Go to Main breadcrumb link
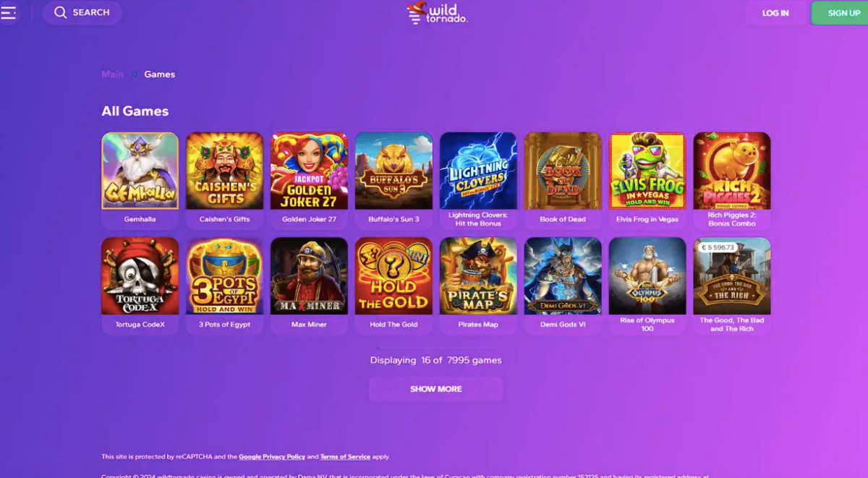Image resolution: width=868 pixels, height=478 pixels. pos(112,74)
